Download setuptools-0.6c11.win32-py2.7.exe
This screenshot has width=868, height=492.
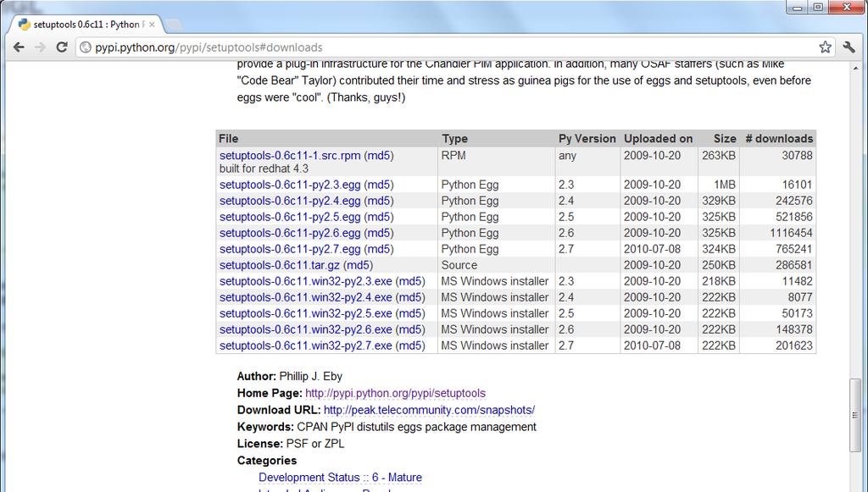[x=305, y=345]
